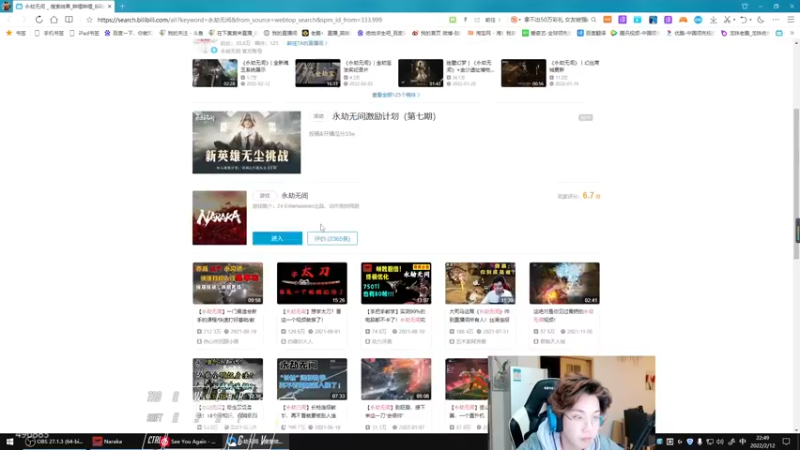Click the undo/restore closed tab icon
Screen dimensions: 800x450
click(743, 20)
